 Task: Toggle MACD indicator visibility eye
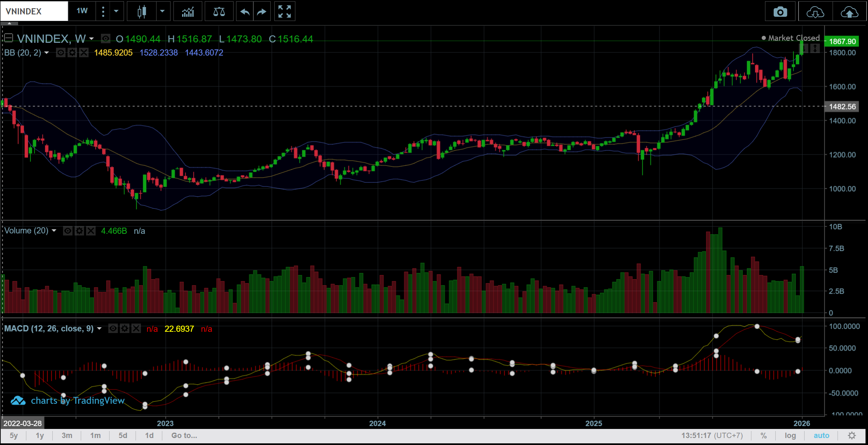point(113,329)
